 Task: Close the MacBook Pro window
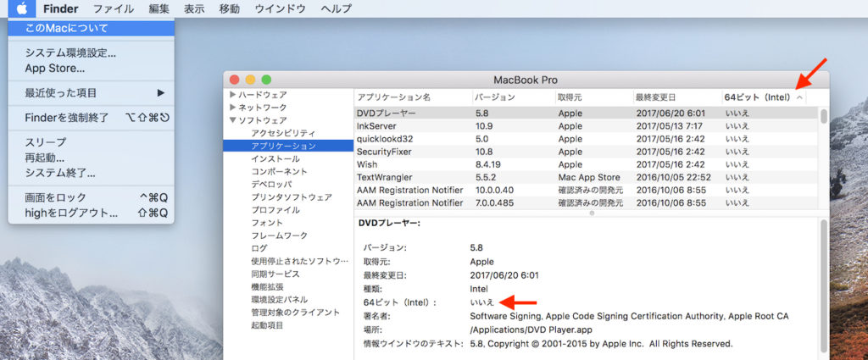234,80
